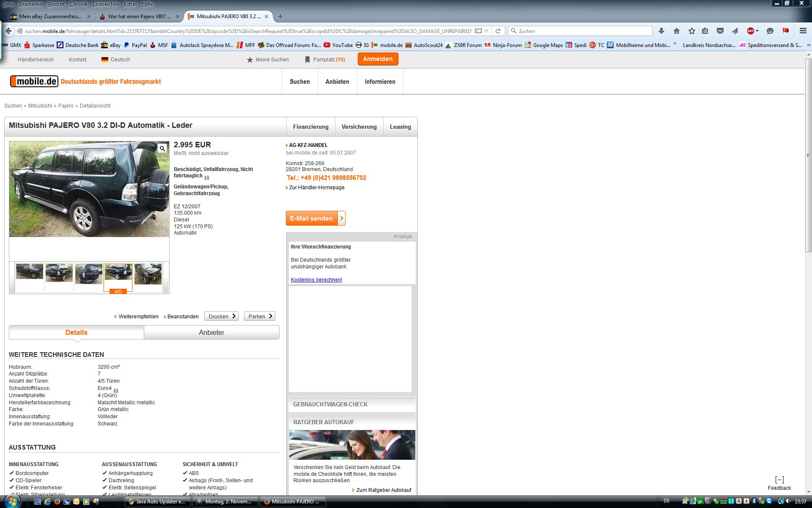The height and width of the screenshot is (508, 812).
Task: Click the Kostenlos berechnen link
Action: click(316, 280)
